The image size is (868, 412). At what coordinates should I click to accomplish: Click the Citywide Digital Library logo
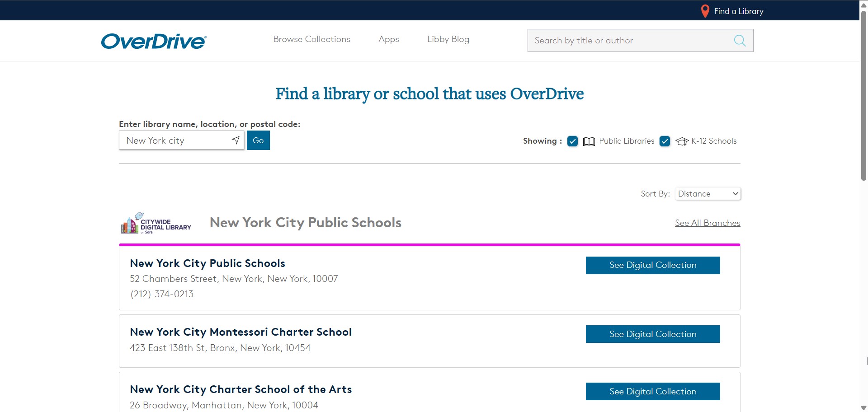[x=156, y=223]
